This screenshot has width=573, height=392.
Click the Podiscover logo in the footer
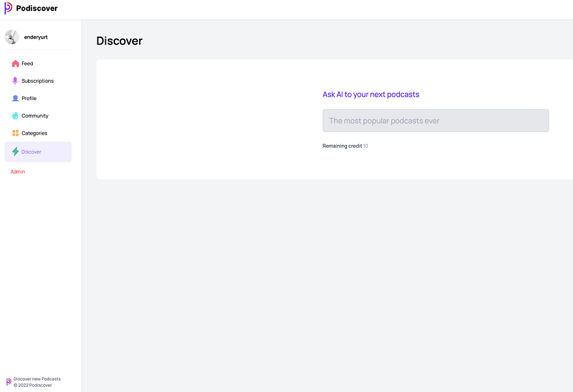pyautogui.click(x=7, y=381)
